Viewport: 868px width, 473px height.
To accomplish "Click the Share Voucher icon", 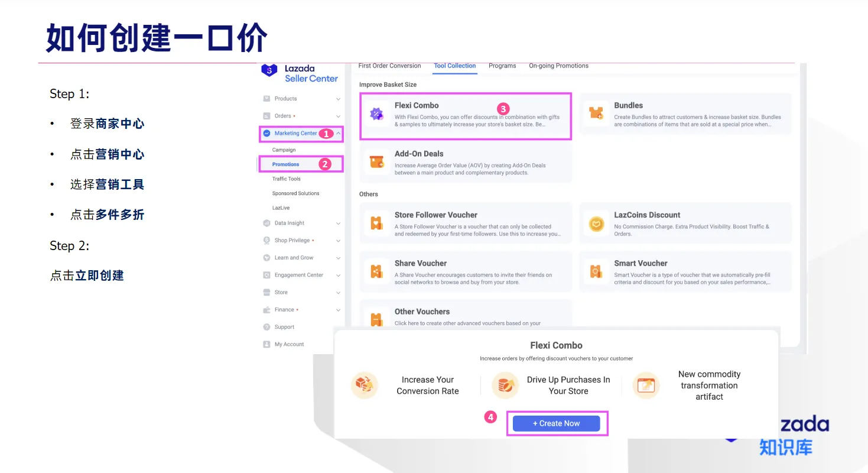I will click(x=377, y=270).
